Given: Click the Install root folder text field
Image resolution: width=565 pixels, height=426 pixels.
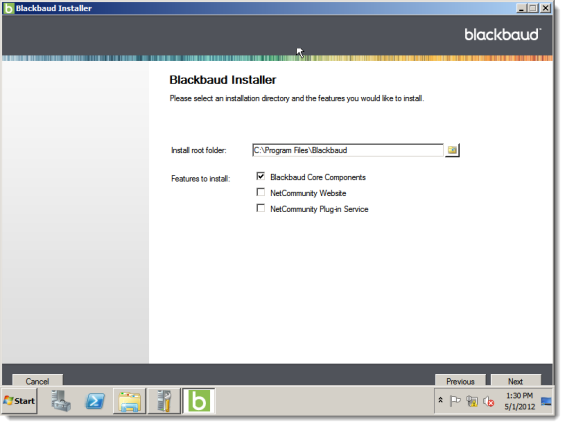Looking at the screenshot, I should click(x=348, y=150).
